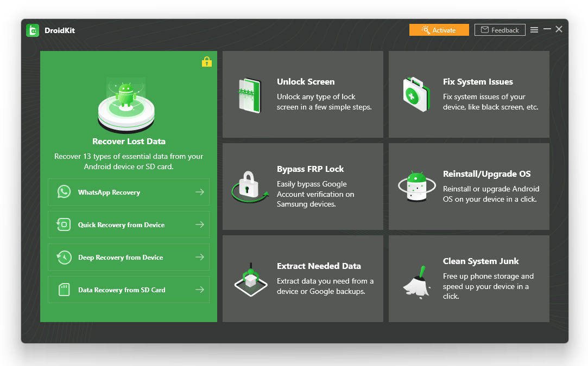Expand WhatsApp Recovery via its arrow
Viewport: 588px width, 366px height.
click(200, 192)
